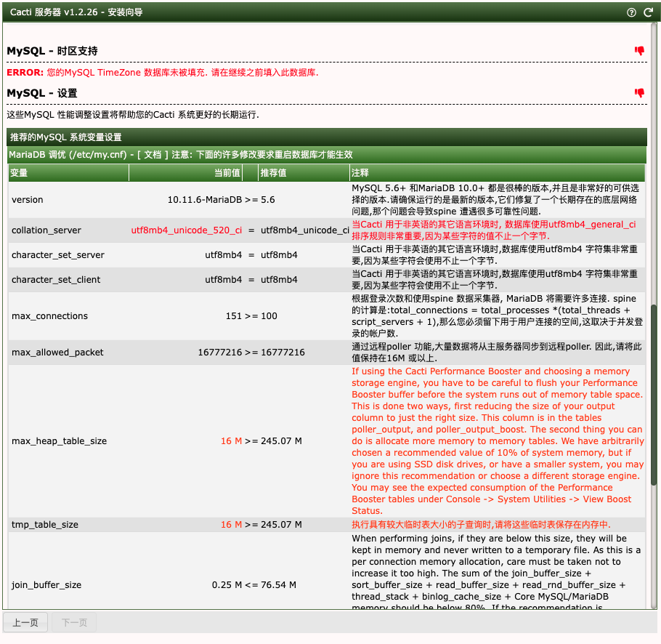Select the 注释 column header
This screenshot has width=661, height=644.
click(498, 173)
